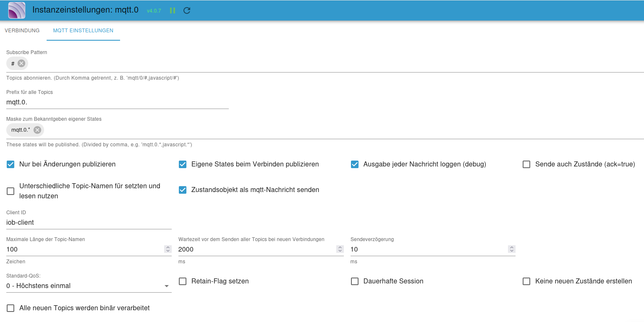Click the 'Prefix für alle Topics' field
This screenshot has width=644, height=322.
click(118, 102)
